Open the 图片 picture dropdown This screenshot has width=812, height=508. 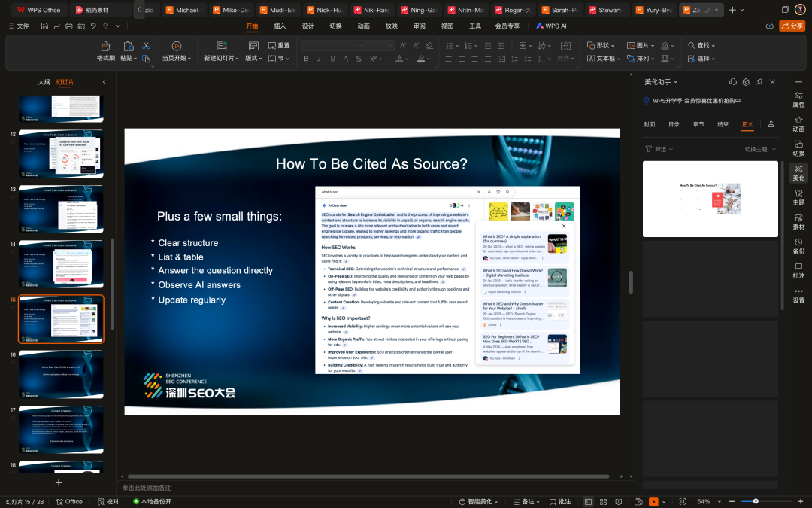pos(641,46)
